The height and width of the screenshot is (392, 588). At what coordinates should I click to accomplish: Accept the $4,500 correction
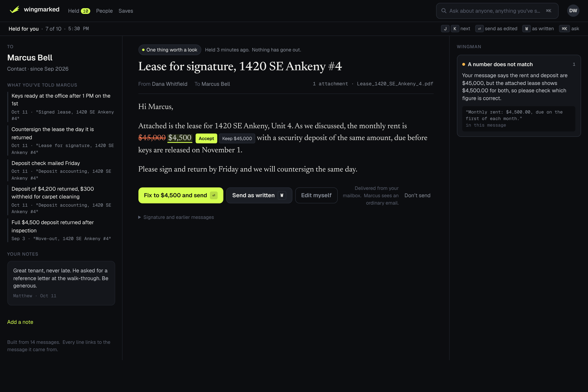click(x=206, y=138)
